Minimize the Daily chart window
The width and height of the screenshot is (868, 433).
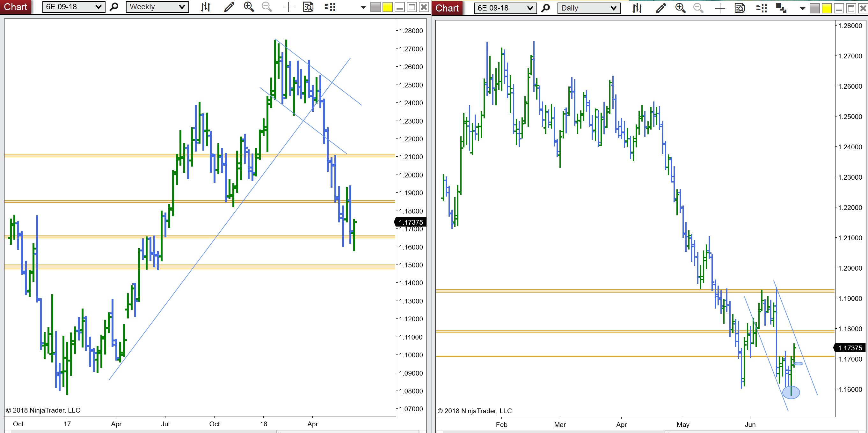pyautogui.click(x=839, y=8)
